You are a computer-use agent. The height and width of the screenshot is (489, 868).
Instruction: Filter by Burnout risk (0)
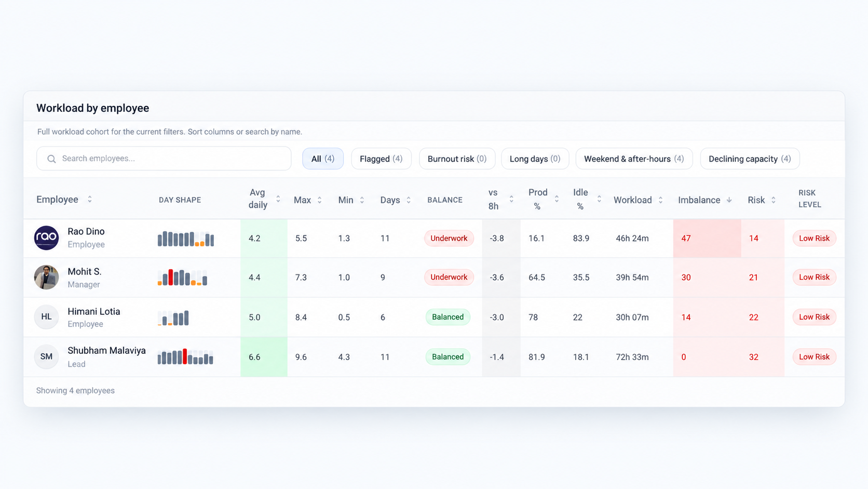[457, 159]
